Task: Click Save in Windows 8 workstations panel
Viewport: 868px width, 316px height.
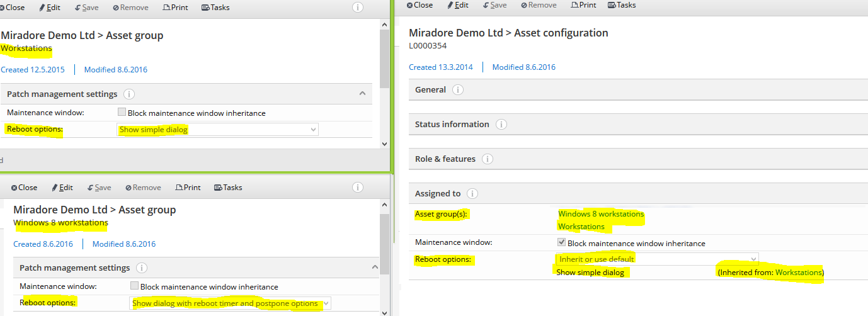Action: (99, 188)
